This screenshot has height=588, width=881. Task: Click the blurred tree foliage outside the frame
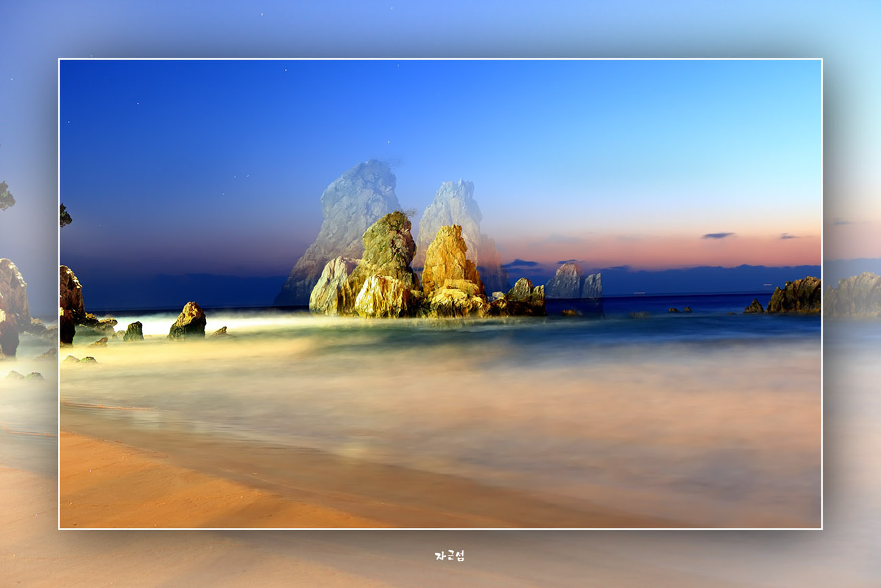pos(5,196)
